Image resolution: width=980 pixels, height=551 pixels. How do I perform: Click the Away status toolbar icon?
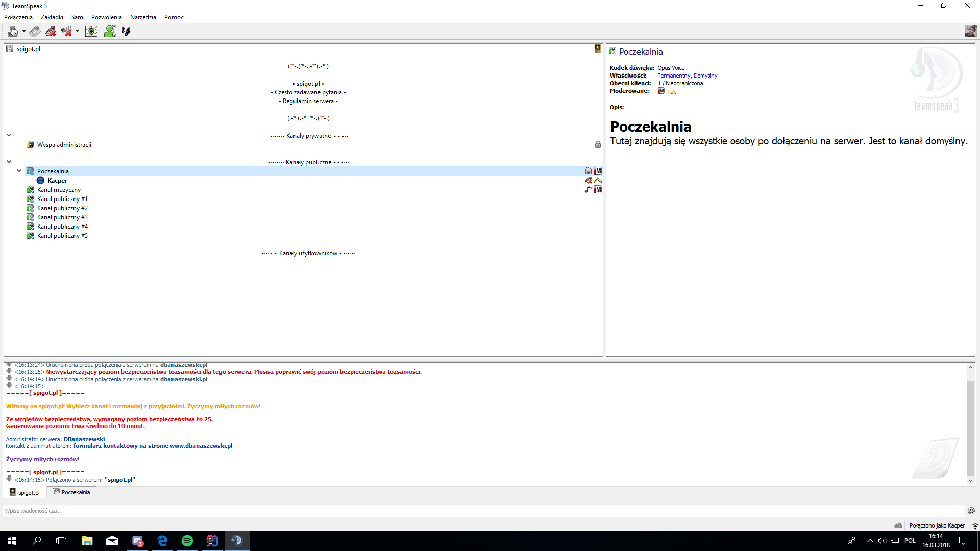(13, 32)
